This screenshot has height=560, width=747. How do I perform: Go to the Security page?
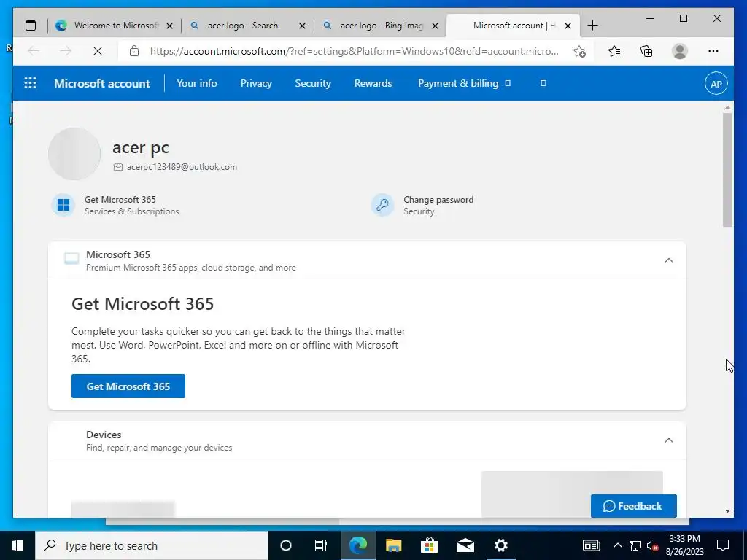(312, 83)
